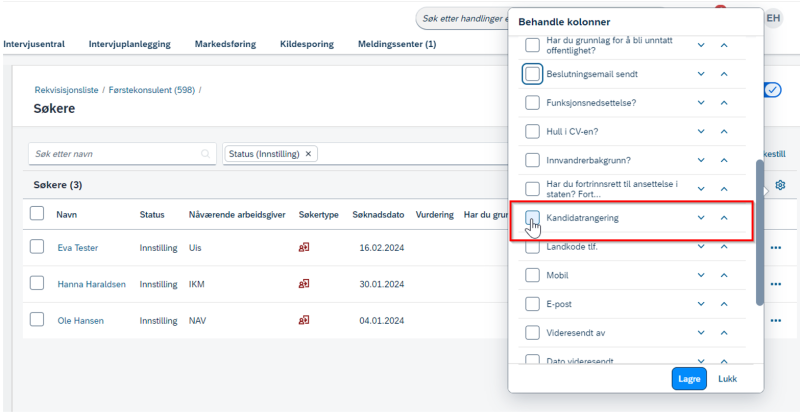Check the Hull i CV-en? column
The image size is (800, 418).
(532, 132)
